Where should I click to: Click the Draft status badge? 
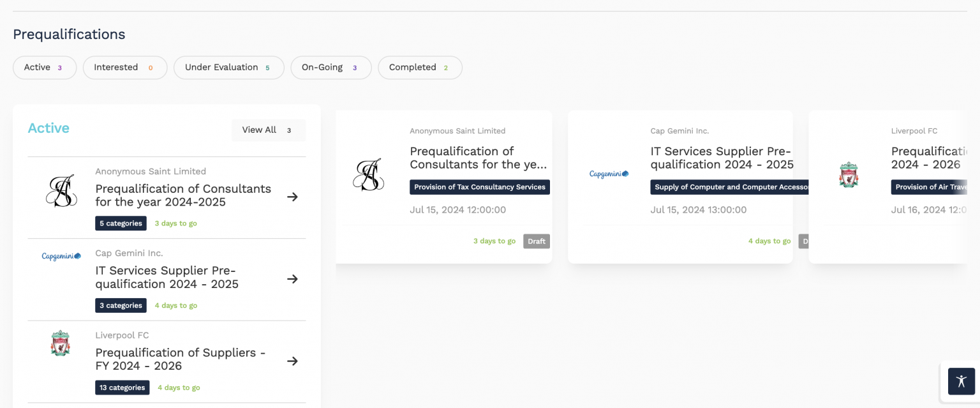click(536, 241)
